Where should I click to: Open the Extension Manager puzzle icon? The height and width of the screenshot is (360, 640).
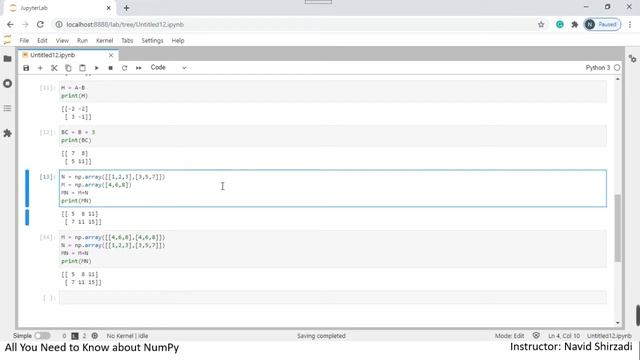[7, 133]
